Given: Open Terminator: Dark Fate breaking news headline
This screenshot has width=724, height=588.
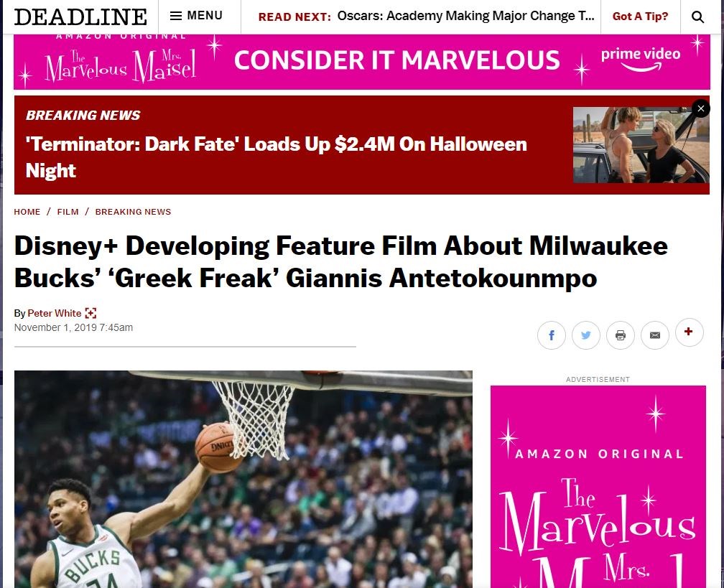Looking at the screenshot, I should 276,157.
